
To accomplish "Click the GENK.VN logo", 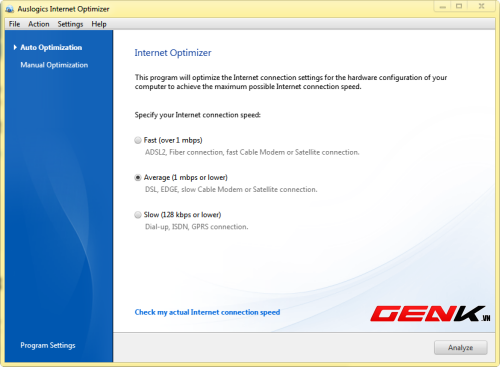I will coord(430,314).
